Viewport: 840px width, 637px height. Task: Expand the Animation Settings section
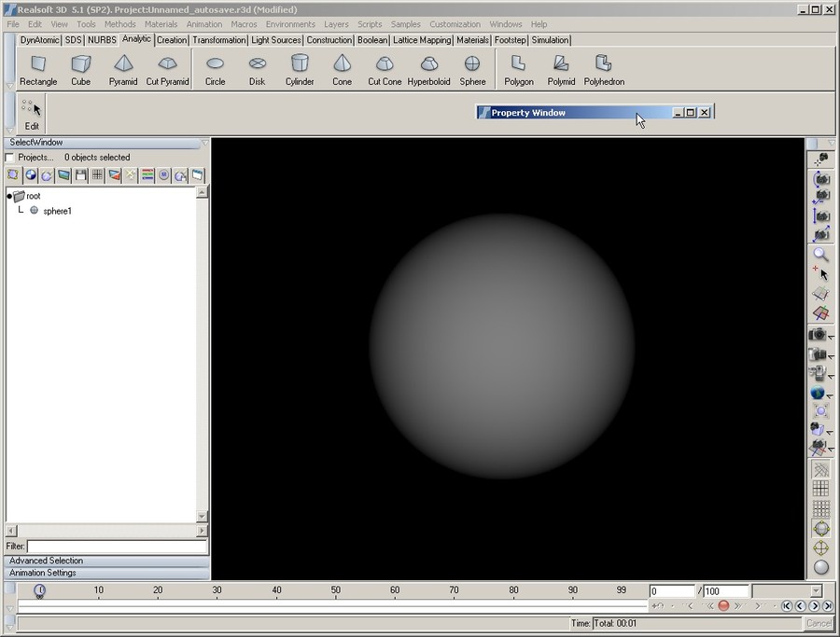[43, 573]
